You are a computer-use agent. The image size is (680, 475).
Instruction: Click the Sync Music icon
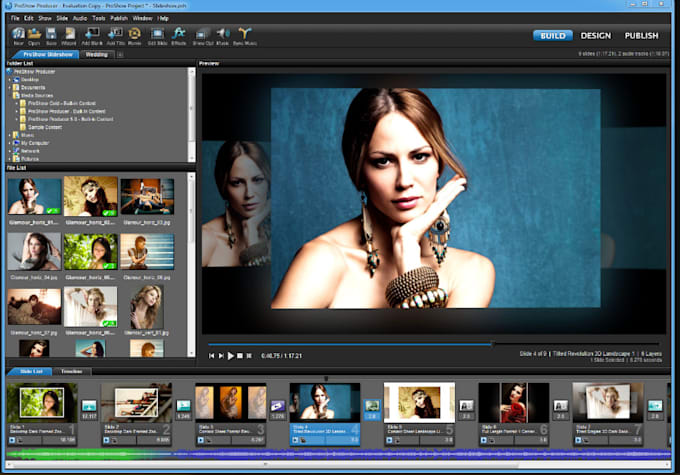(x=243, y=34)
